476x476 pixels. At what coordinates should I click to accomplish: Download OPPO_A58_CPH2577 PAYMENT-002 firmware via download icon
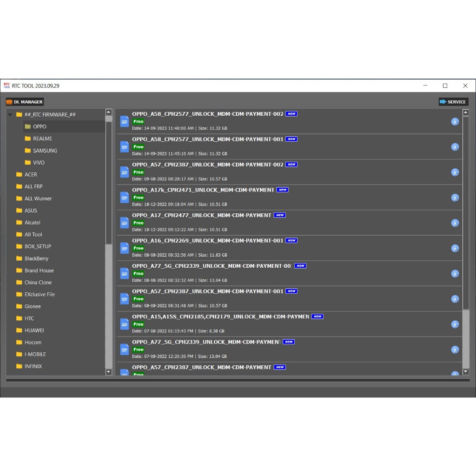pos(455,122)
